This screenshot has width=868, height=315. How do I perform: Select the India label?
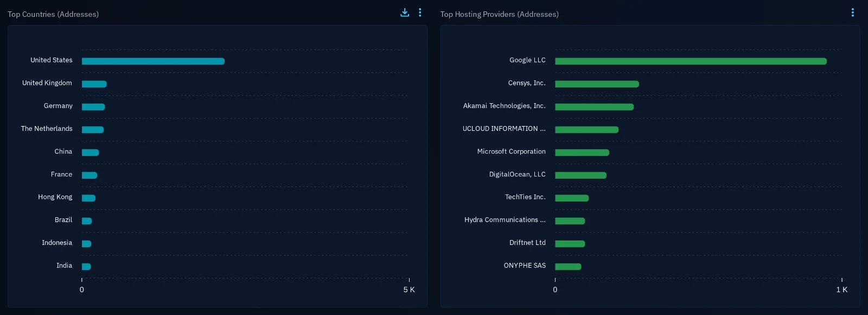pos(64,266)
